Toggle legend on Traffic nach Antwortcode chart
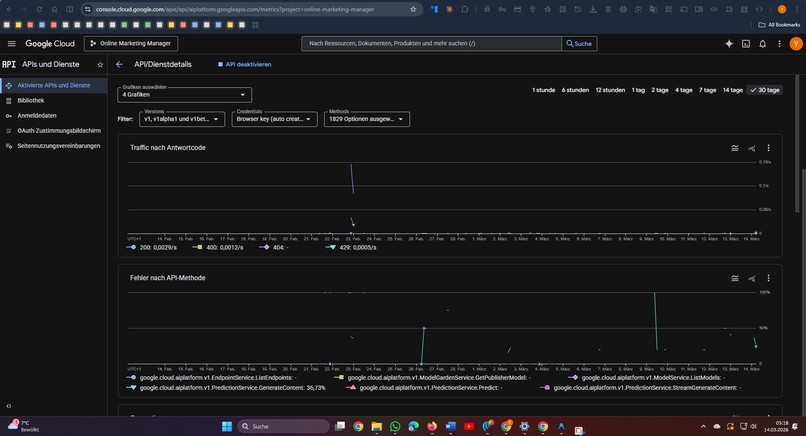 735,148
